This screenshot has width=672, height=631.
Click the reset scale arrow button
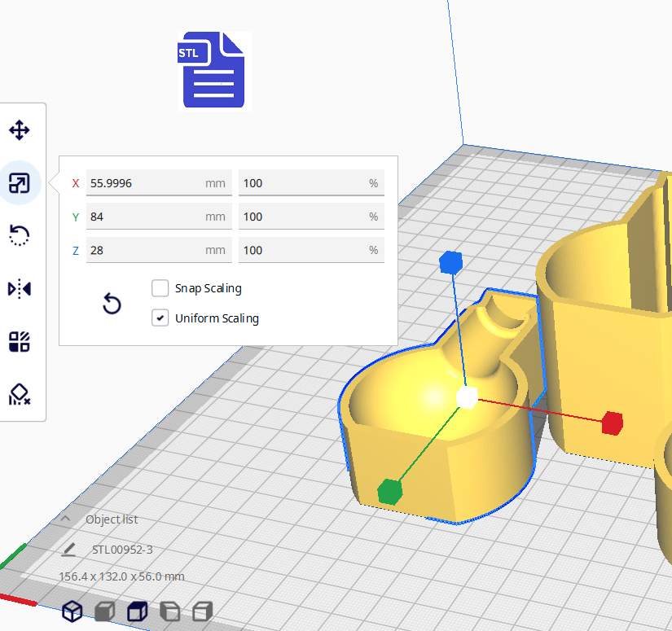[x=112, y=305]
